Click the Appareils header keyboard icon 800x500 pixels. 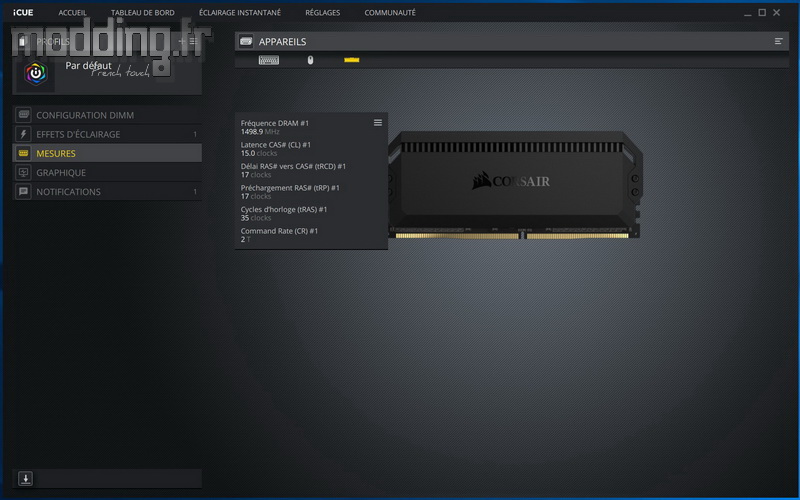tap(246, 41)
